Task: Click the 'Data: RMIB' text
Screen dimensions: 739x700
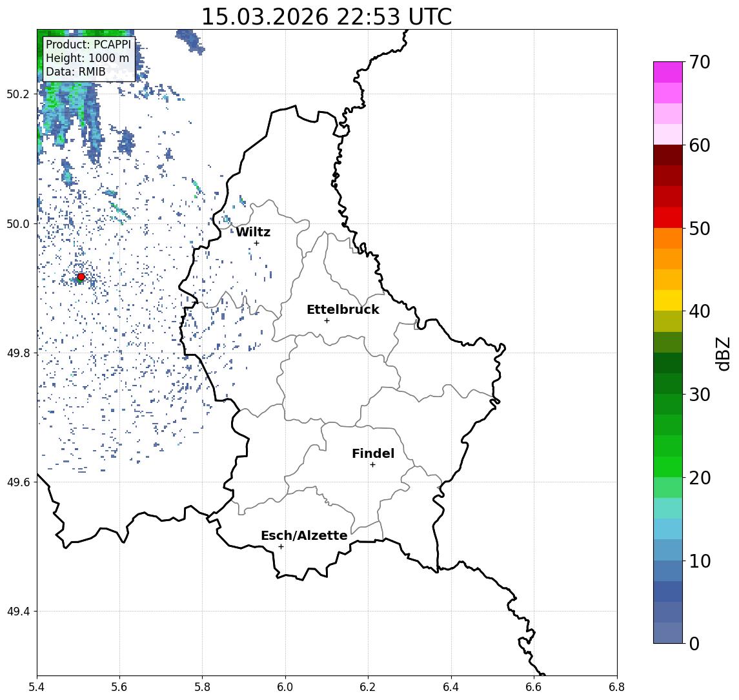Action: point(76,72)
